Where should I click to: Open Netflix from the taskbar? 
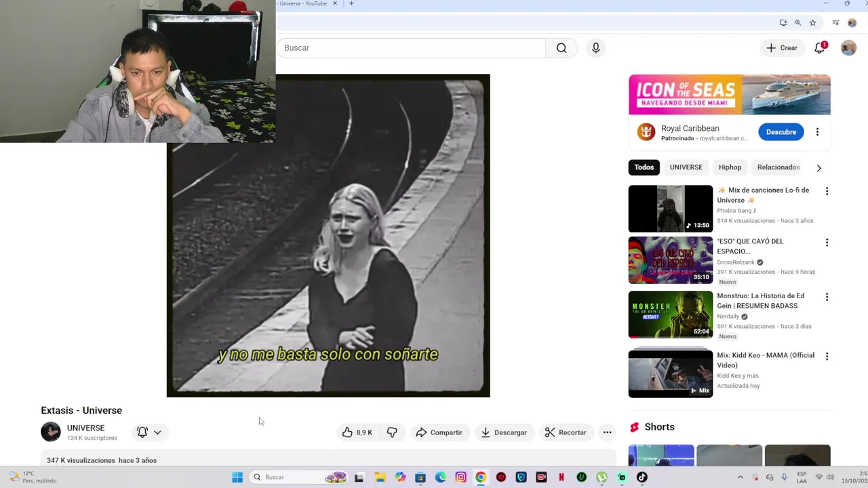pos(561,477)
